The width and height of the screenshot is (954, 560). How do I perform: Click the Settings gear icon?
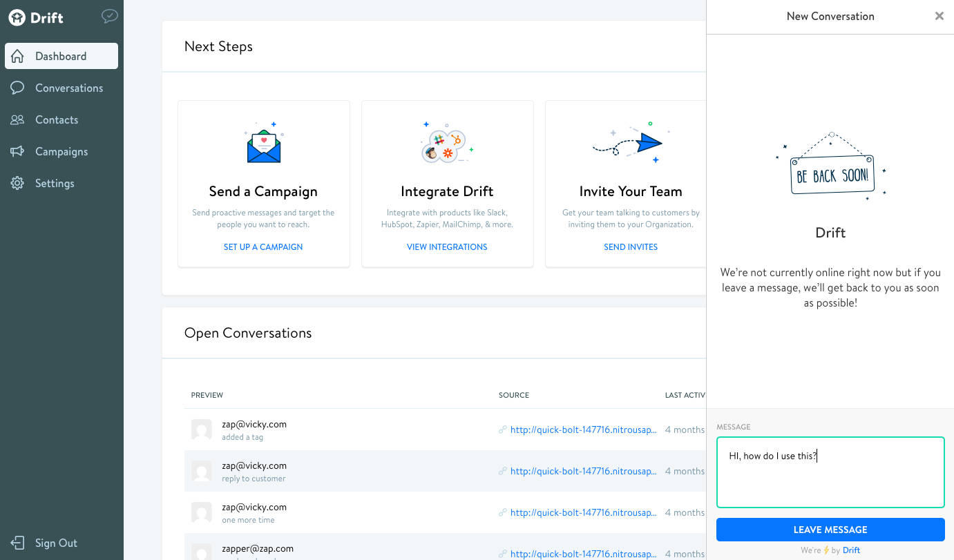click(x=18, y=184)
